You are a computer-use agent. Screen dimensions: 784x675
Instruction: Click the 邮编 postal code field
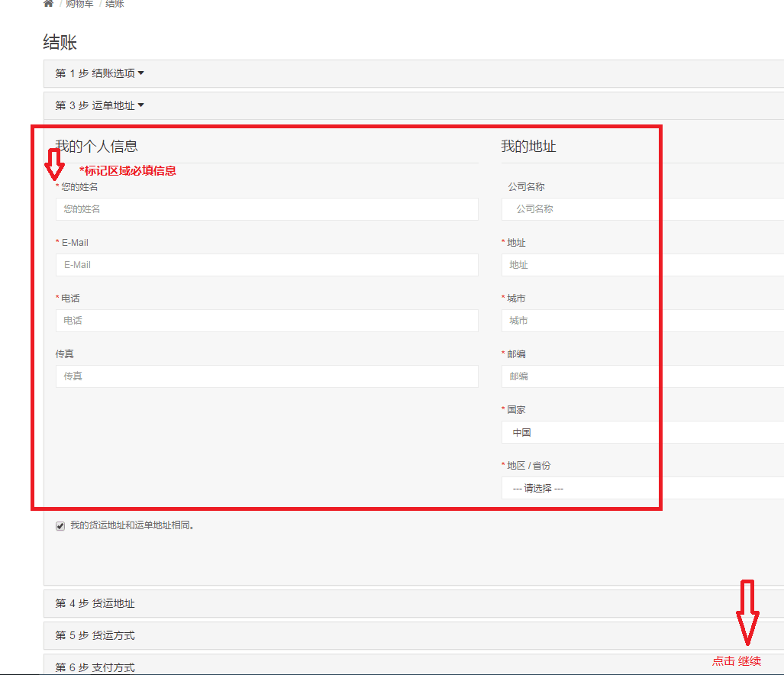tap(641, 376)
